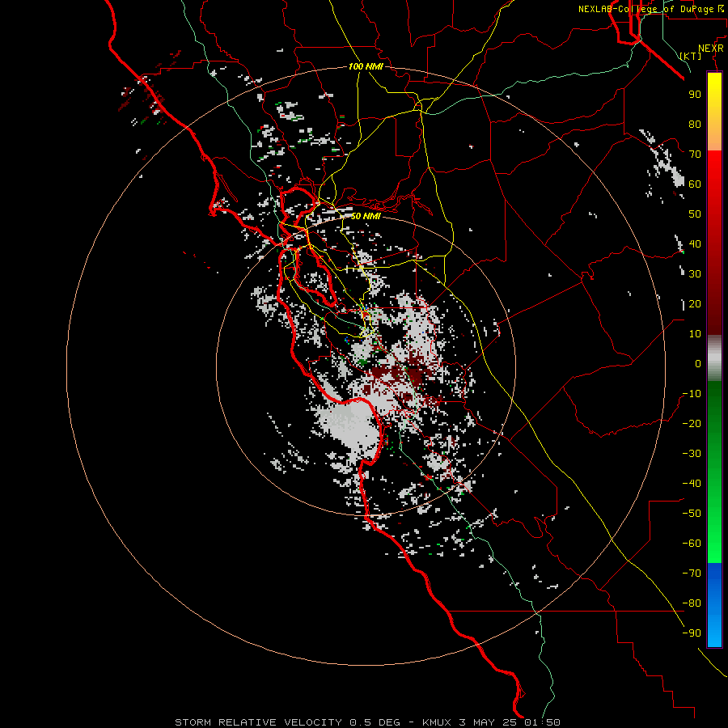
Task: Click the 80 value on the velocity scale
Action: [695, 124]
